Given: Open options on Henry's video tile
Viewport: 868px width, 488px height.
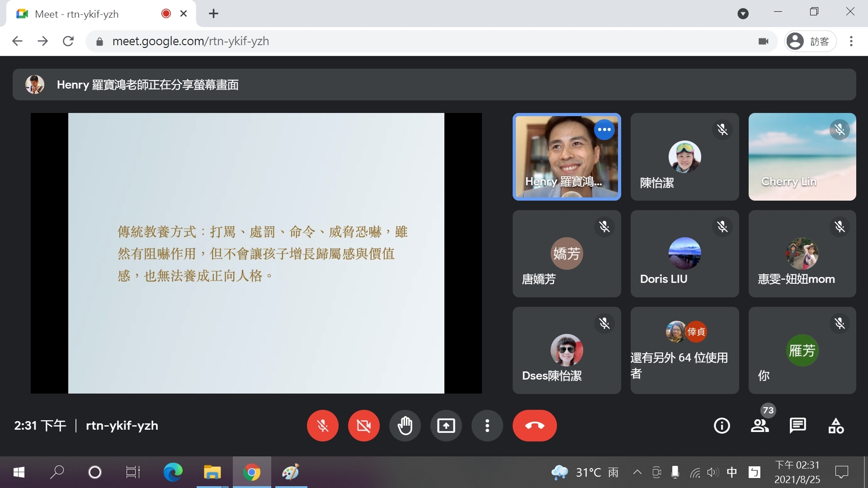Looking at the screenshot, I should pos(604,130).
